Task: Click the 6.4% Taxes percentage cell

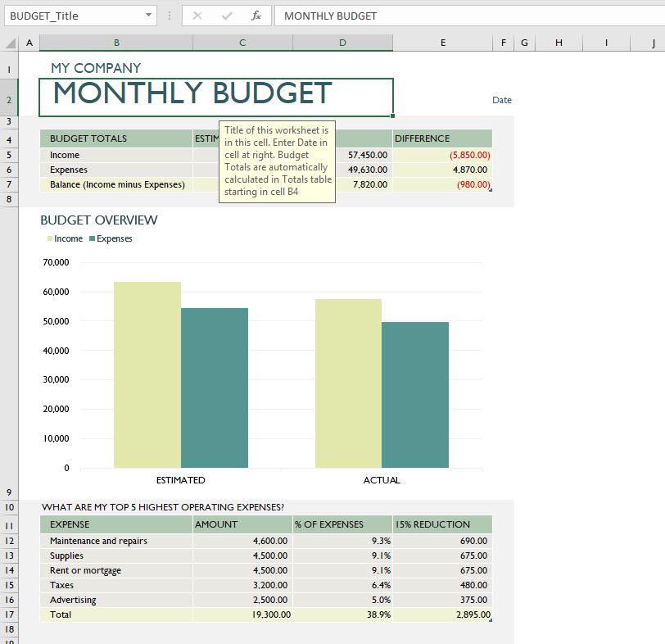Action: (342, 585)
